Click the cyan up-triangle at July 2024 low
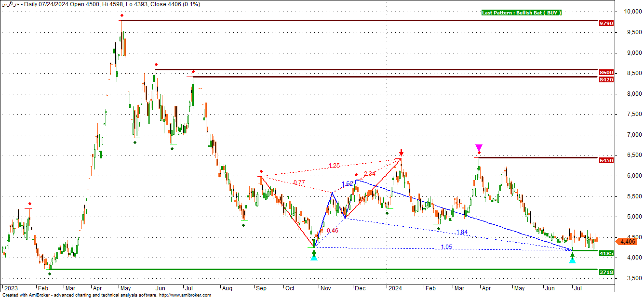 coord(572,260)
